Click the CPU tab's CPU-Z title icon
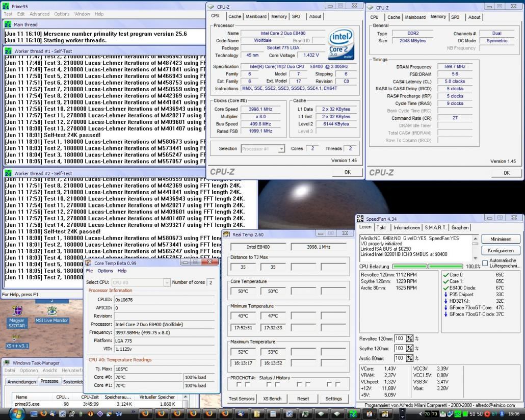This screenshot has height=420, width=525. [x=211, y=7]
